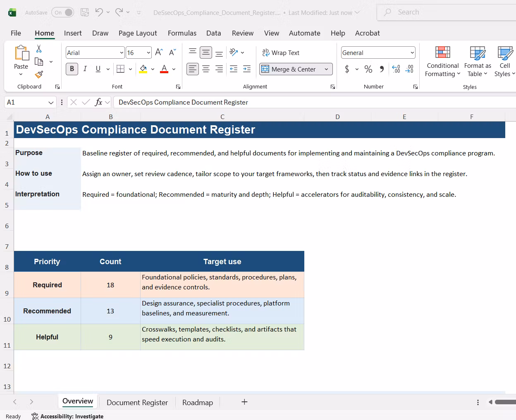Click the Insert Function fx icon
The width and height of the screenshot is (516, 420).
coord(98,102)
